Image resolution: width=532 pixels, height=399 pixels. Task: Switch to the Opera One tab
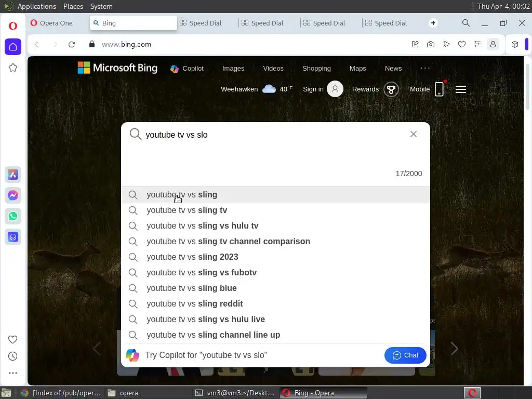point(56,23)
